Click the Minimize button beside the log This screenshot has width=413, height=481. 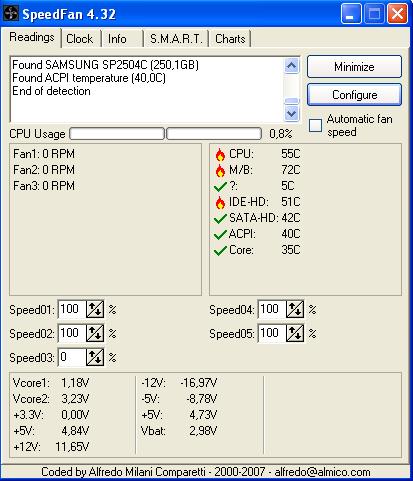point(354,67)
